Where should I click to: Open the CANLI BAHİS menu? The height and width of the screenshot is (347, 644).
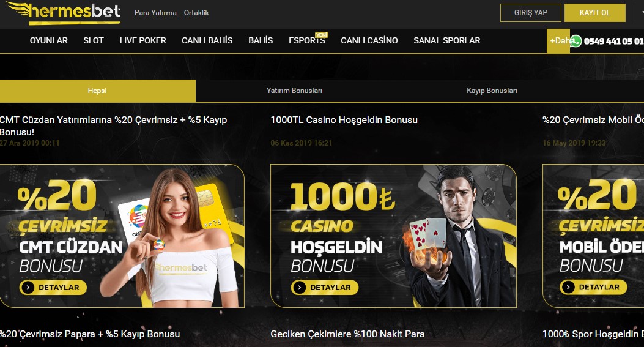pyautogui.click(x=207, y=41)
